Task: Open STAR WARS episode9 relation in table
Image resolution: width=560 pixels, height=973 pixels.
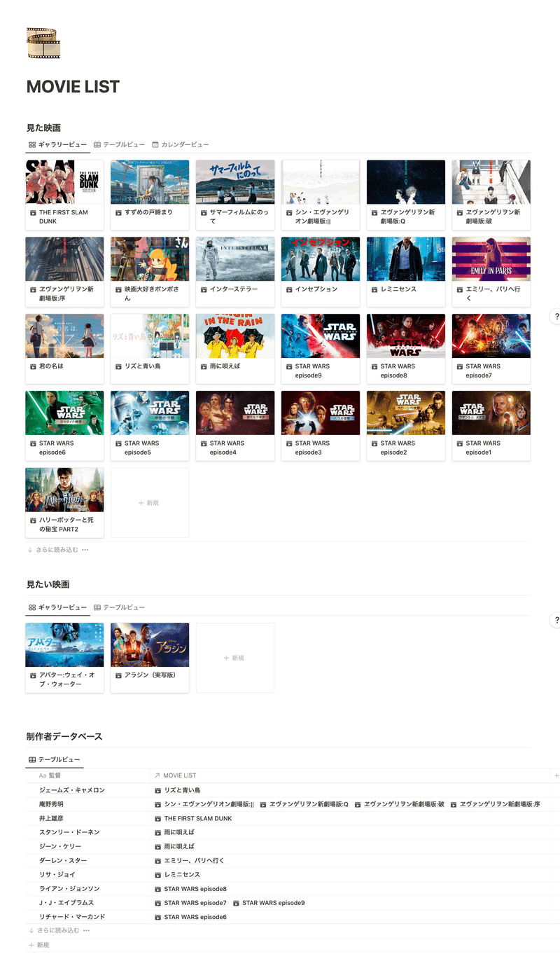Action: [x=269, y=903]
